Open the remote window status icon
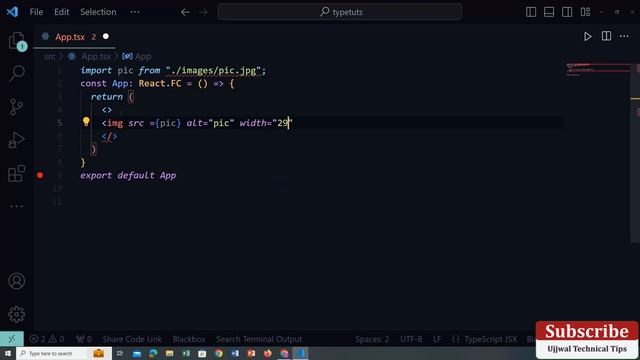 click(x=11, y=339)
